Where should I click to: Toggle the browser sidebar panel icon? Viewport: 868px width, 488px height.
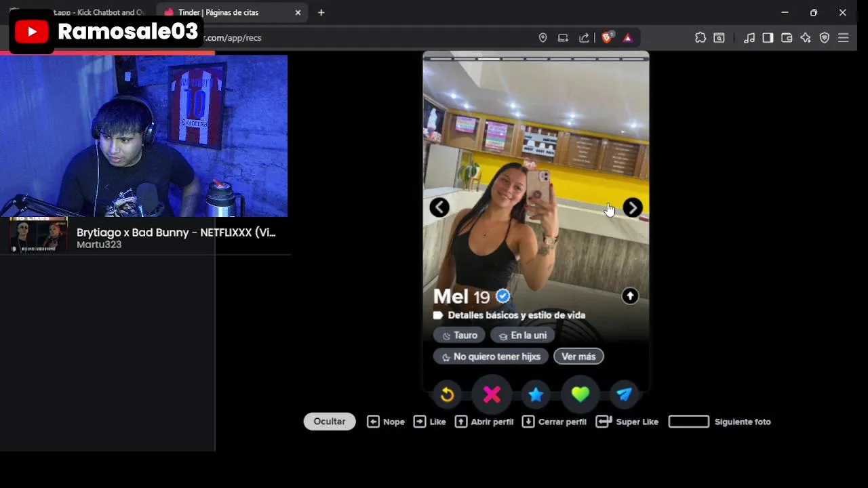point(768,38)
